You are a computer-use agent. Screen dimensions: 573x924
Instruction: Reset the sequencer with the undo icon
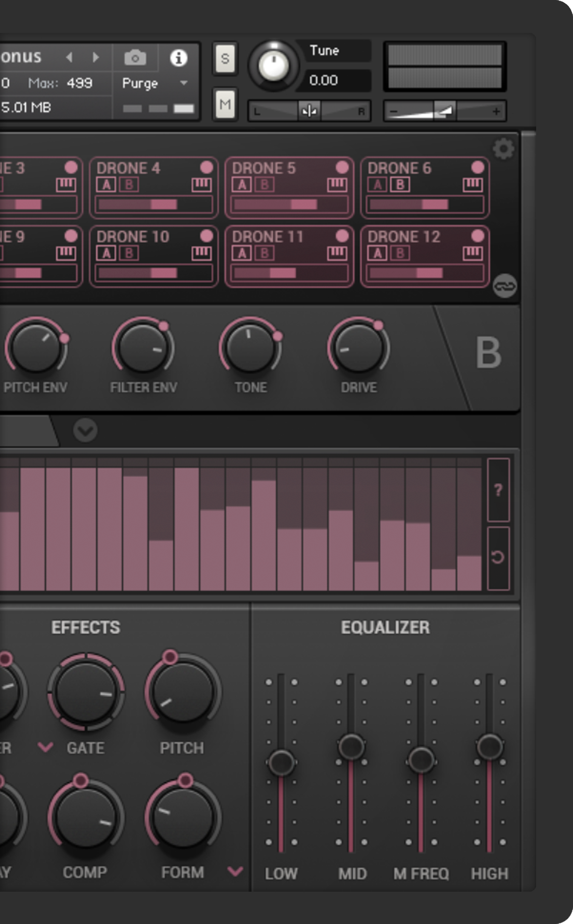pos(498,557)
